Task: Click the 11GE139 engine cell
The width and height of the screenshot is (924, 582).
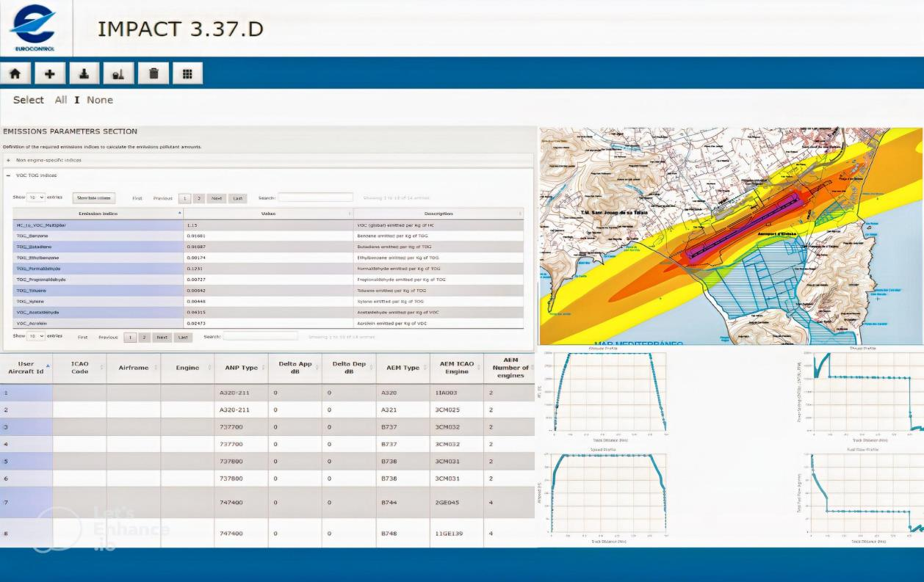Action: click(x=457, y=534)
